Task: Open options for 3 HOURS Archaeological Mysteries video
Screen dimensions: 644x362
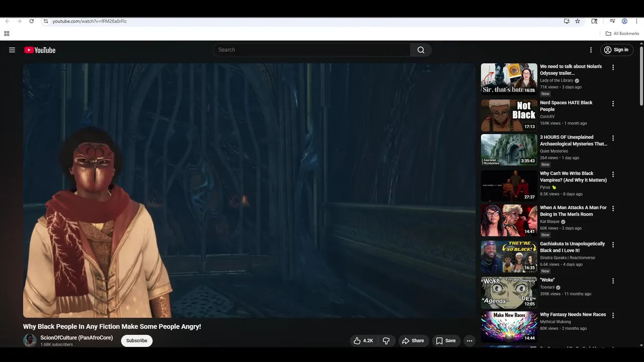Action: [x=613, y=138]
